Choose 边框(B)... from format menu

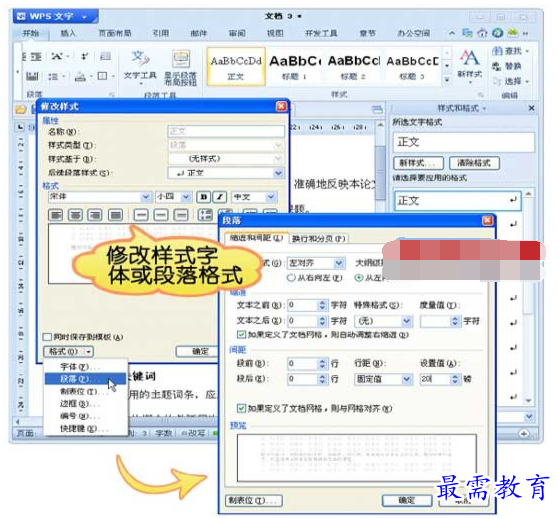(80, 404)
